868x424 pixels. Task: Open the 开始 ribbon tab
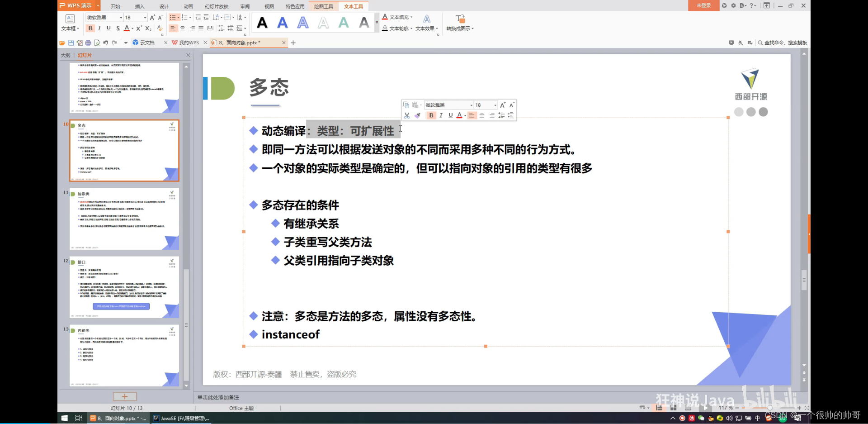click(115, 6)
